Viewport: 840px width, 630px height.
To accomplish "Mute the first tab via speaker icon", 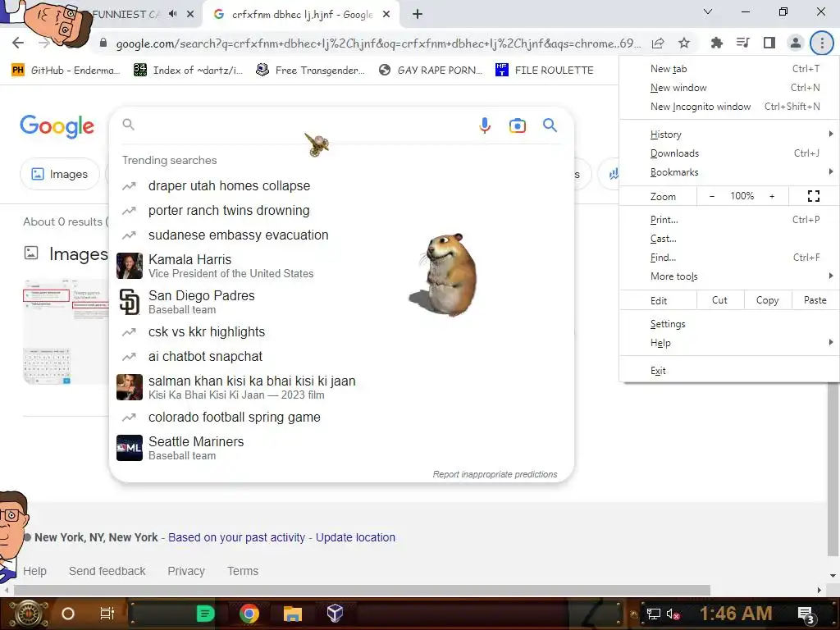I will [x=172, y=14].
